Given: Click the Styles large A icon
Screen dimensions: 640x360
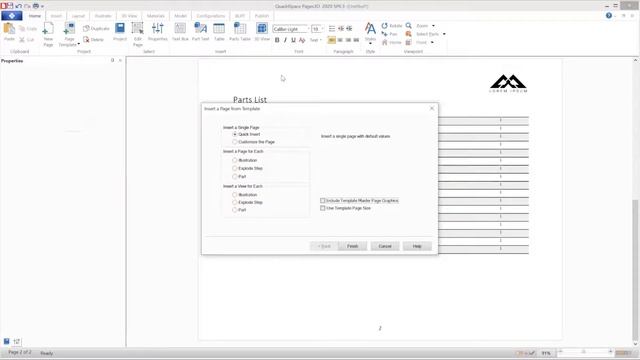Looking at the screenshot, I should (x=370, y=29).
